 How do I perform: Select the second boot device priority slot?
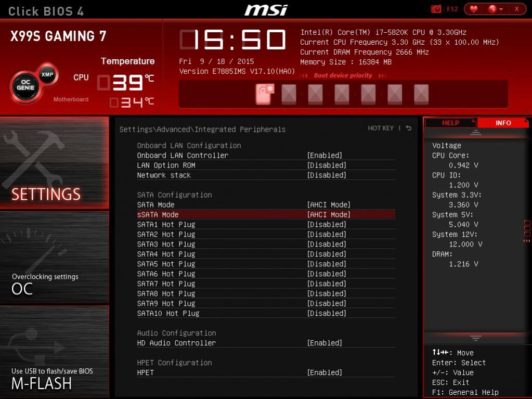pos(289,94)
